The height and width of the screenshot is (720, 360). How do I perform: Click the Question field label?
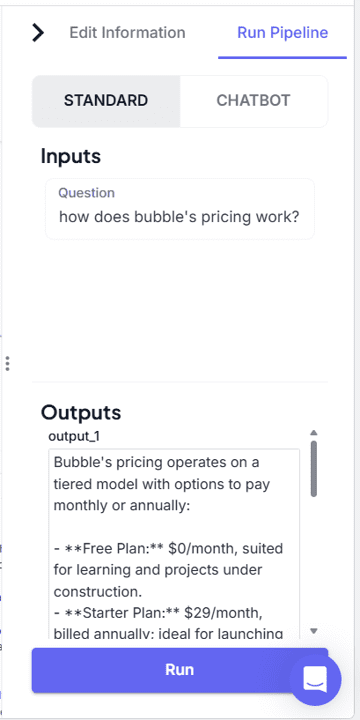tap(86, 193)
